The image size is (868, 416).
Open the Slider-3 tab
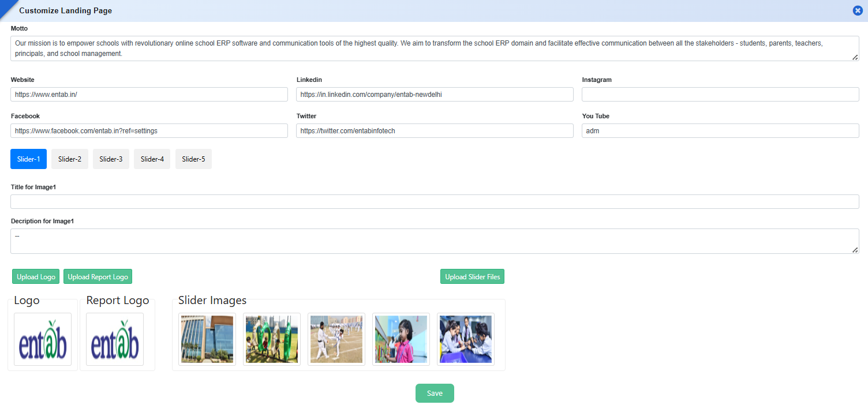[111, 159]
